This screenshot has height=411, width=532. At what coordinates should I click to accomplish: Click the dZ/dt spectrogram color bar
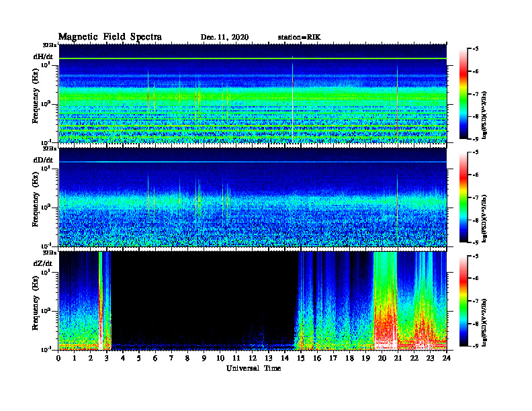pos(463,300)
